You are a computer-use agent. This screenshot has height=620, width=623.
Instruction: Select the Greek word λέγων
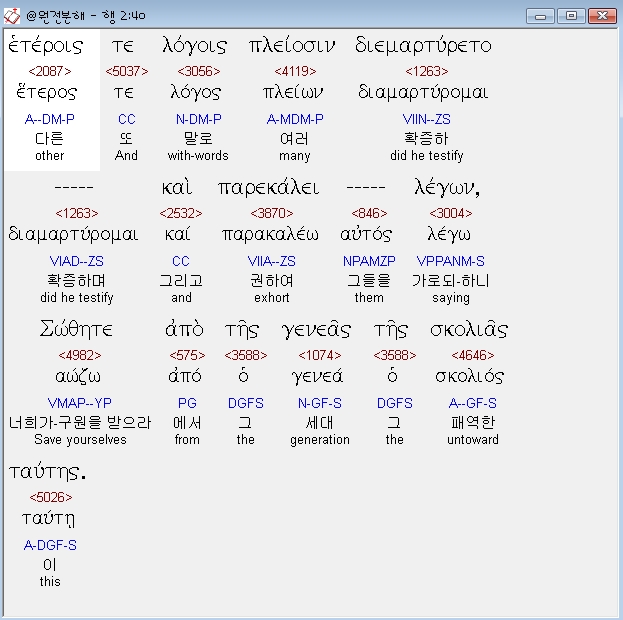(447, 187)
